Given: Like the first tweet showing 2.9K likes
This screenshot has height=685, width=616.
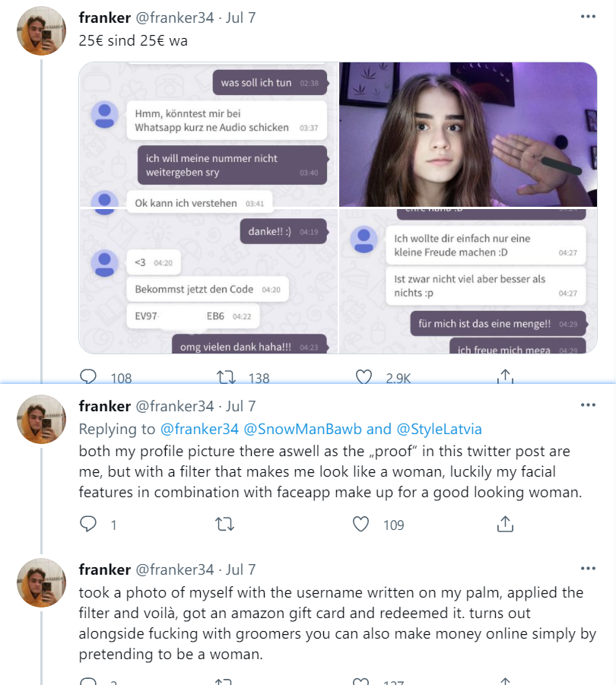Looking at the screenshot, I should 364,376.
